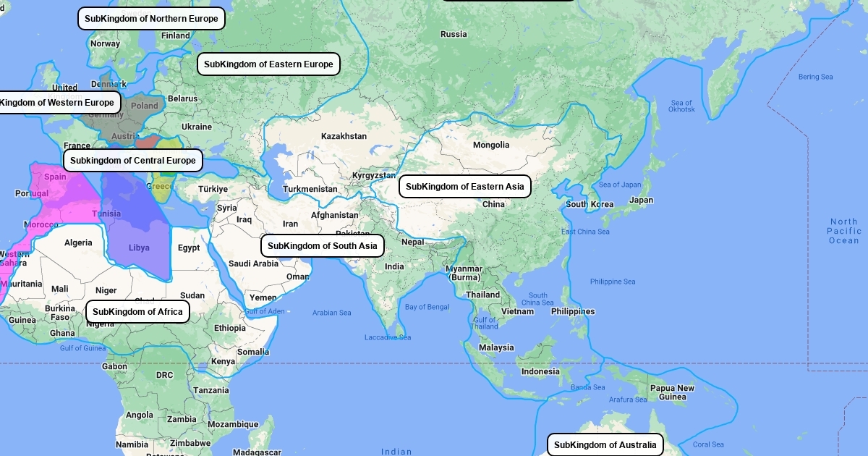Screen dimensions: 868x456
Task: Select the Egypt country label
Action: click(189, 248)
